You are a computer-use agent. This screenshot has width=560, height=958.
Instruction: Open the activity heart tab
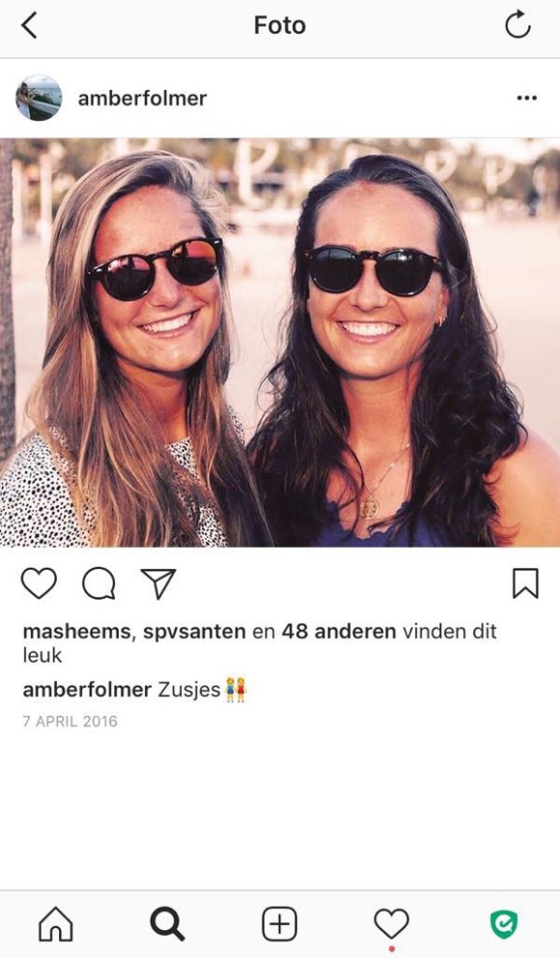(x=391, y=924)
